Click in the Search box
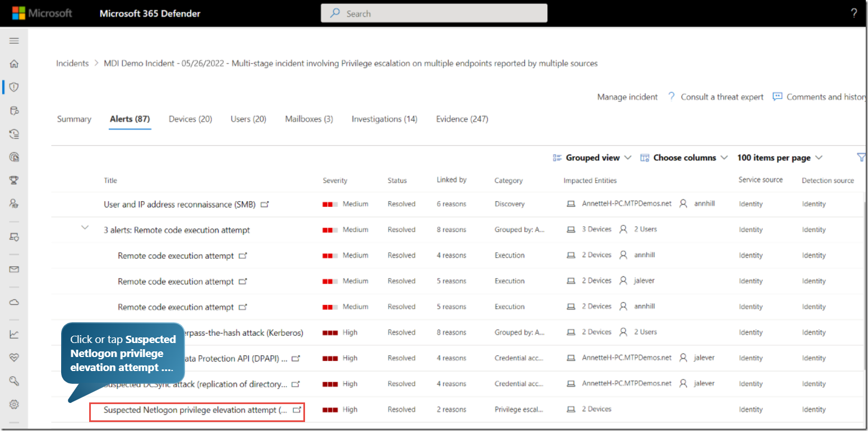 coord(434,13)
